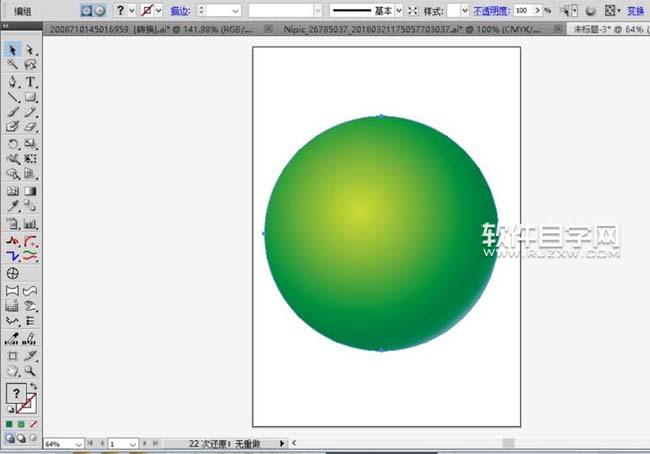Click the stroke weight stepper arrows
The height and width of the screenshot is (454, 650).
(x=201, y=10)
